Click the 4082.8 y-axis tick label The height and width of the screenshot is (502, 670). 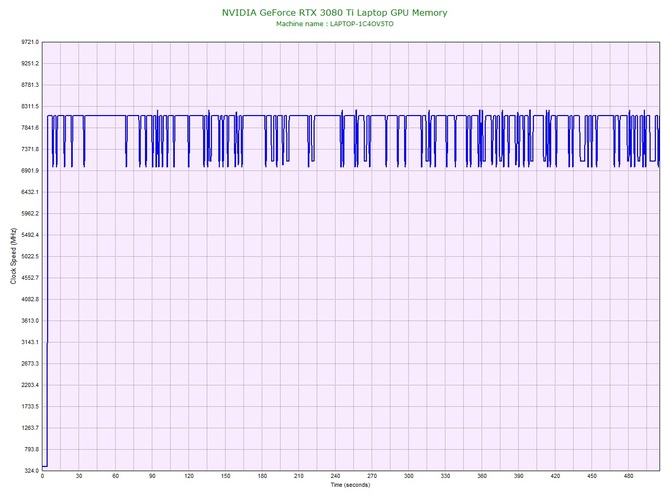pyautogui.click(x=30, y=299)
